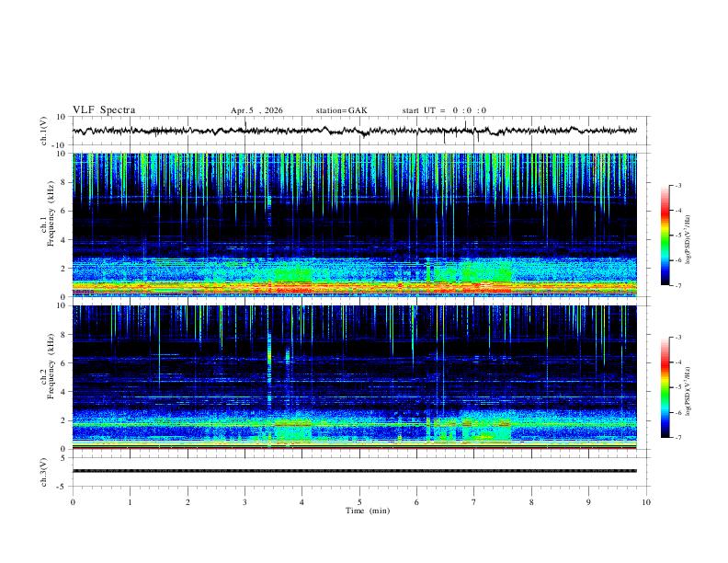Click the ch.2 spectrogram color scale bar
The width and height of the screenshot is (728, 563).
pyautogui.click(x=665, y=387)
